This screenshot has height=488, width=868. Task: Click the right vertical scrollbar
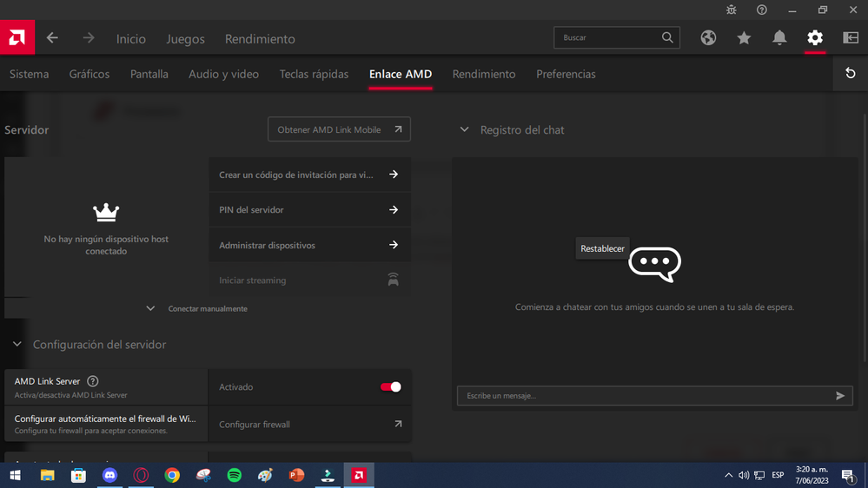click(865, 238)
